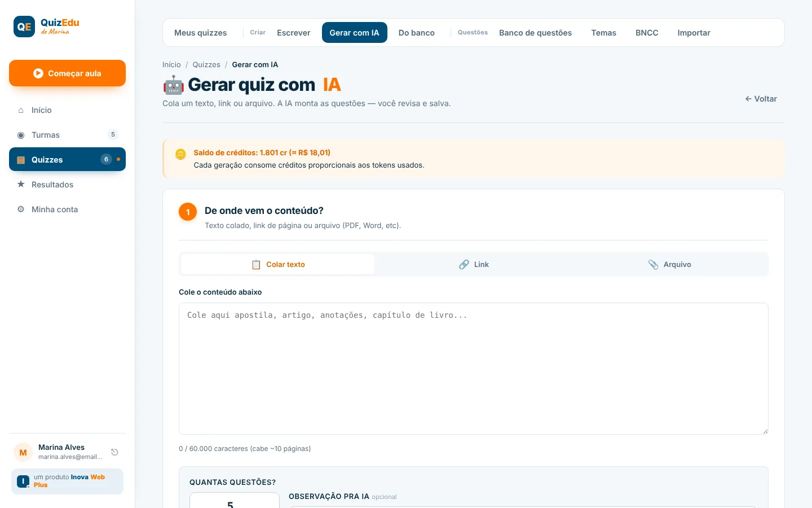
Task: Focus the Cole o conteúdo text area
Action: 474,369
